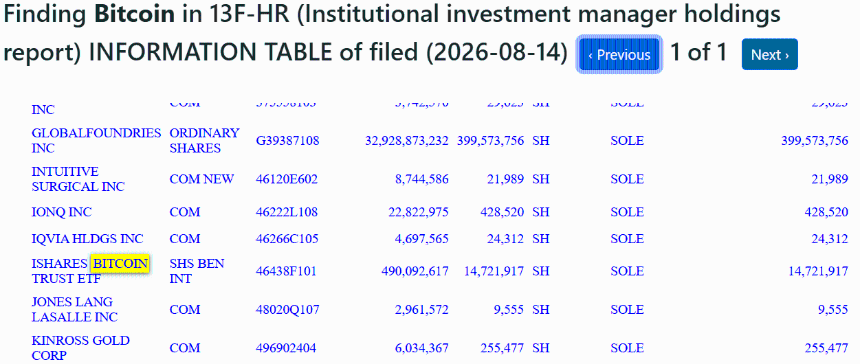Click SHS BEN INT class cell
This screenshot has height=364, width=860.
click(x=197, y=271)
